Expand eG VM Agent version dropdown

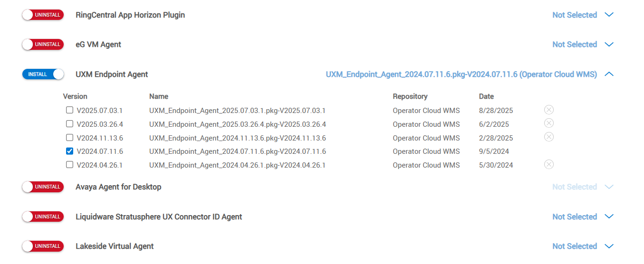pyautogui.click(x=609, y=45)
